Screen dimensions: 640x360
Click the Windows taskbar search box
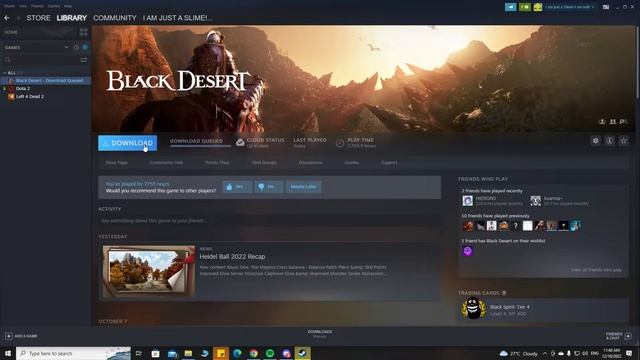pos(73,353)
